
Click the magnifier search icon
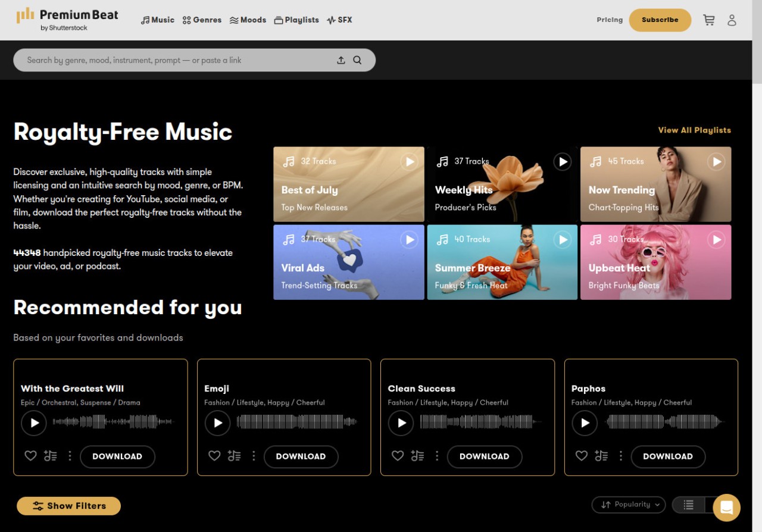pos(357,60)
